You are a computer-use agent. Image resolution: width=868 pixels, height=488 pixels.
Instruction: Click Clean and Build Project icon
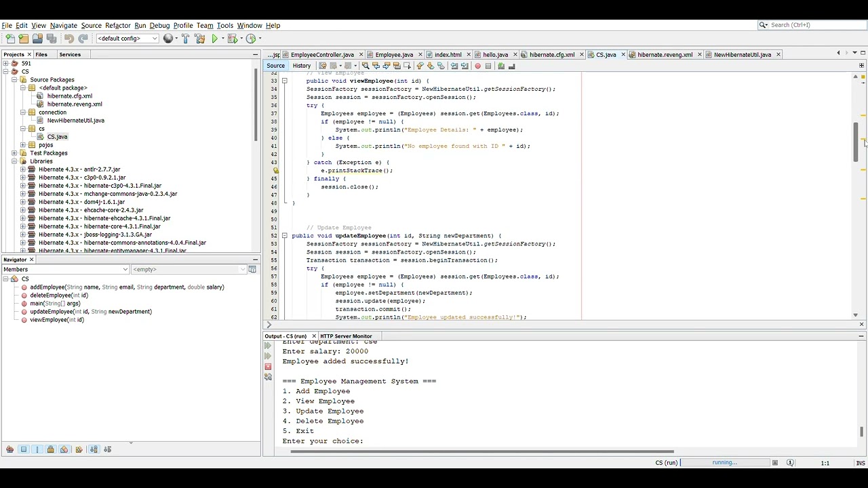(199, 39)
